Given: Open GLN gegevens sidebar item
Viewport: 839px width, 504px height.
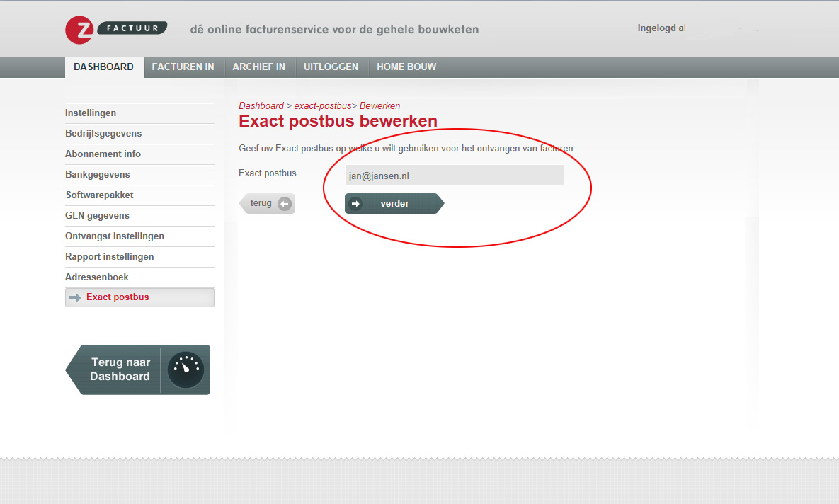Looking at the screenshot, I should click(x=139, y=216).
